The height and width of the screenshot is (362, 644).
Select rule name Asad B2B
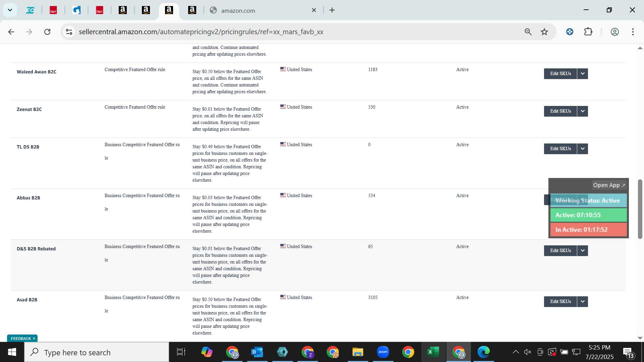click(27, 300)
